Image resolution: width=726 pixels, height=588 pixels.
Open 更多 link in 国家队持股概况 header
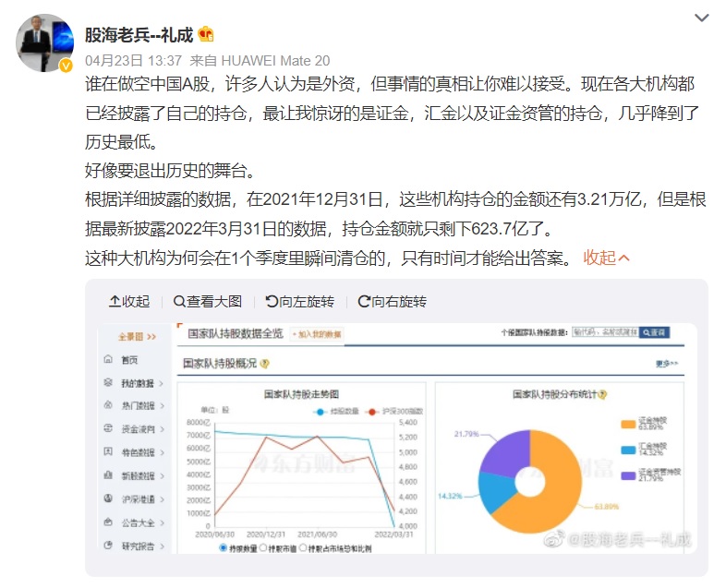(667, 364)
